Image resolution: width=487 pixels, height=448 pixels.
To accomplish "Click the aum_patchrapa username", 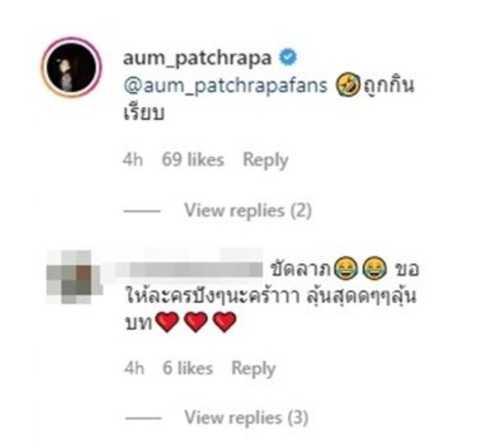I will click(x=197, y=58).
